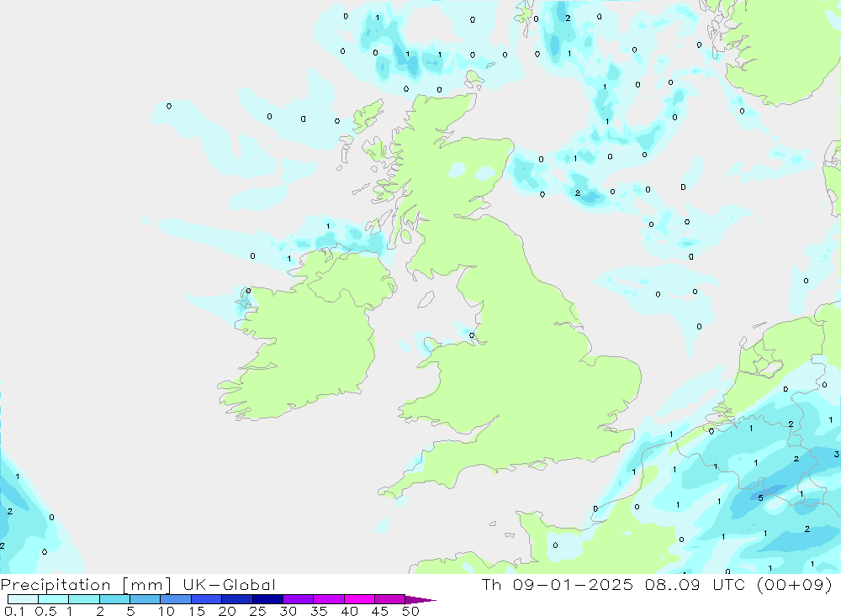The image size is (841, 616).
Task: Click the '[mm]' unit label
Action: click(x=147, y=585)
